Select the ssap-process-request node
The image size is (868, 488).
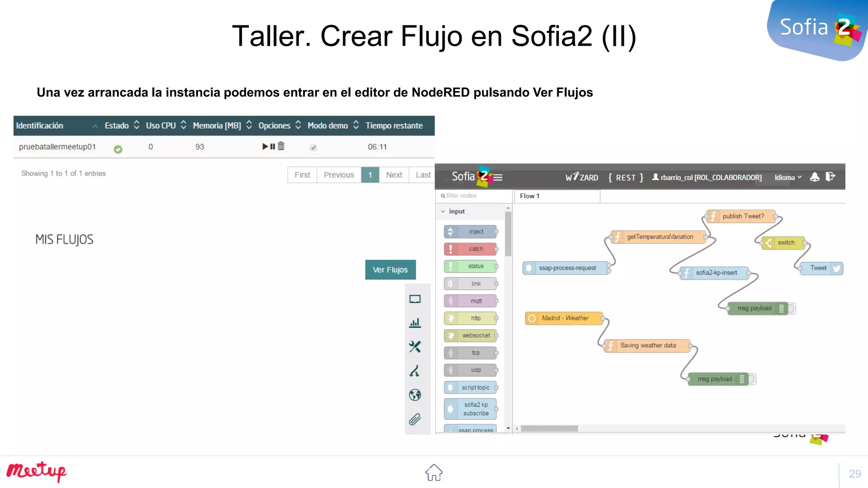coord(566,268)
